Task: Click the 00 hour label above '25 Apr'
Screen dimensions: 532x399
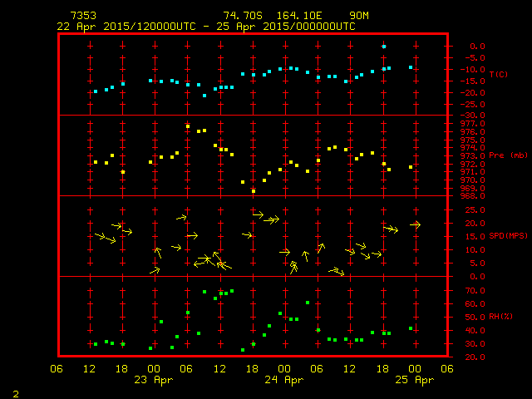Action: 415,369
